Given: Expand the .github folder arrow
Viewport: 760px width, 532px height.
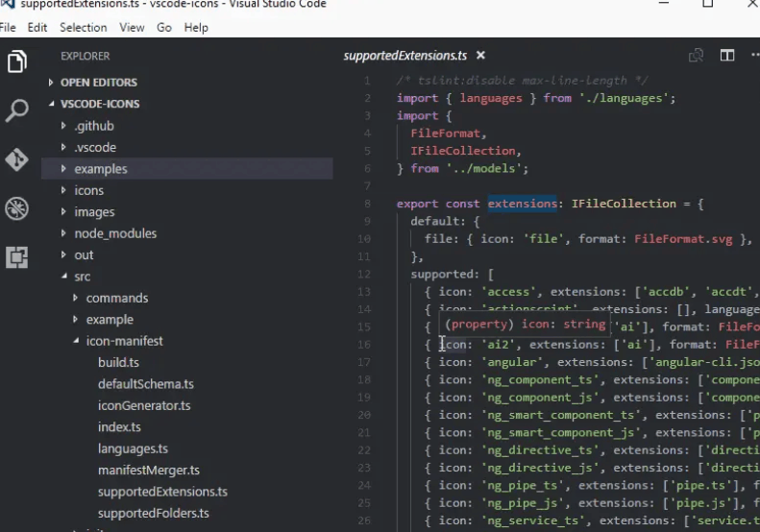Looking at the screenshot, I should tap(63, 126).
